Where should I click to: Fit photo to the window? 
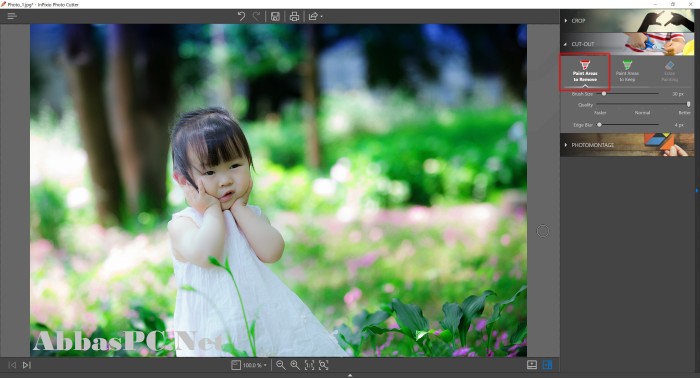324,365
